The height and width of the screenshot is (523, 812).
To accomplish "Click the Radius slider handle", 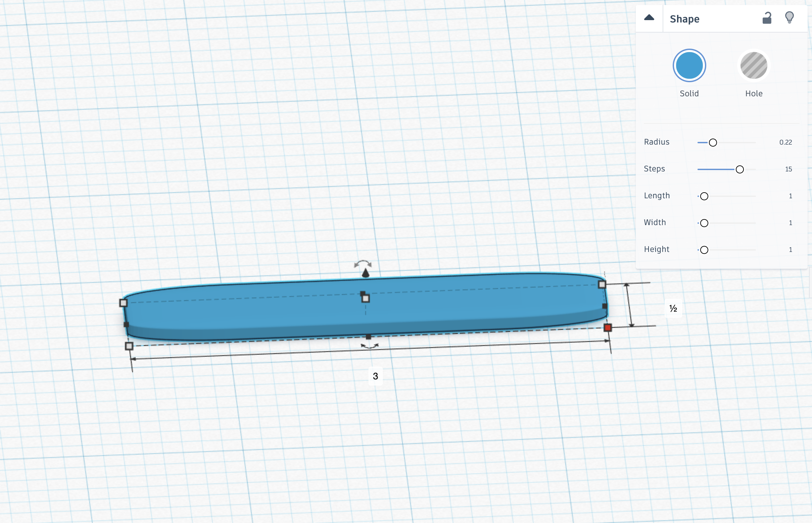I will (713, 143).
